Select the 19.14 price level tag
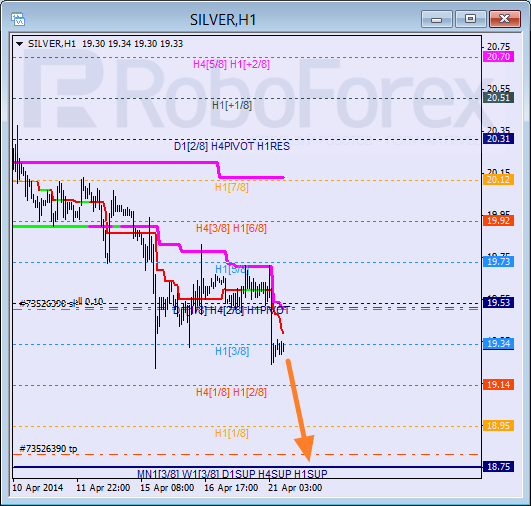This screenshot has width=531, height=506. point(498,384)
